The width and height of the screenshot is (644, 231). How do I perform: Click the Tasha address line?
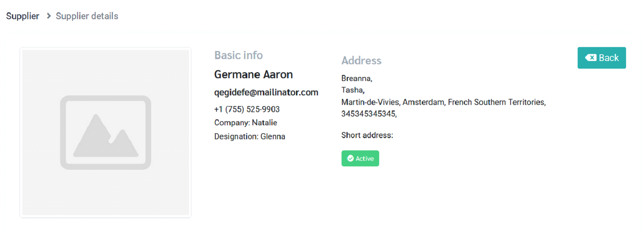click(353, 90)
